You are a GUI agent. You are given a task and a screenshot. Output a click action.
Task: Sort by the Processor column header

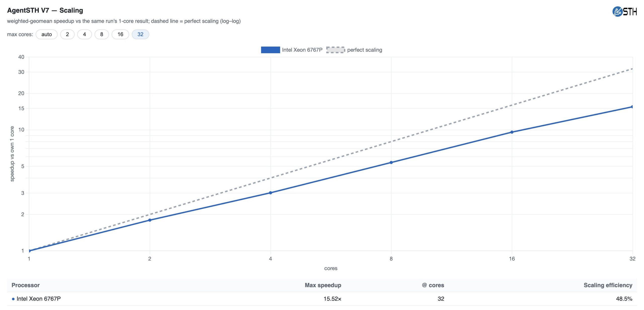[26, 285]
